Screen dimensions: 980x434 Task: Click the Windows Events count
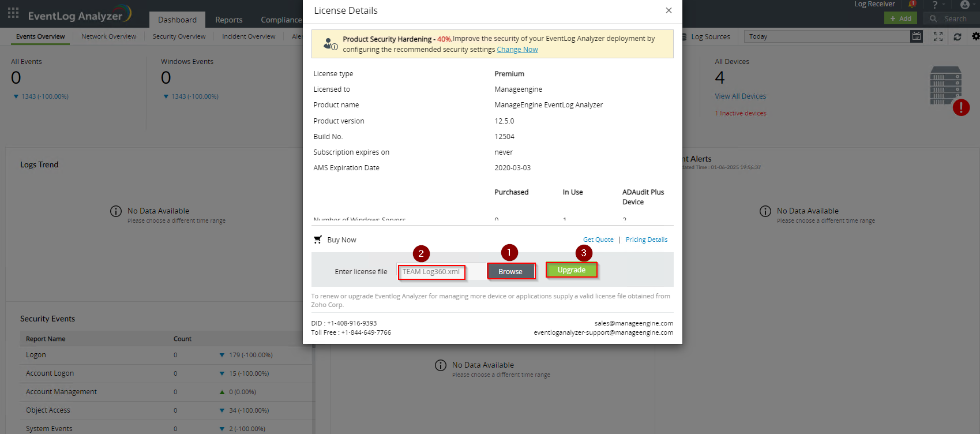pos(166,77)
